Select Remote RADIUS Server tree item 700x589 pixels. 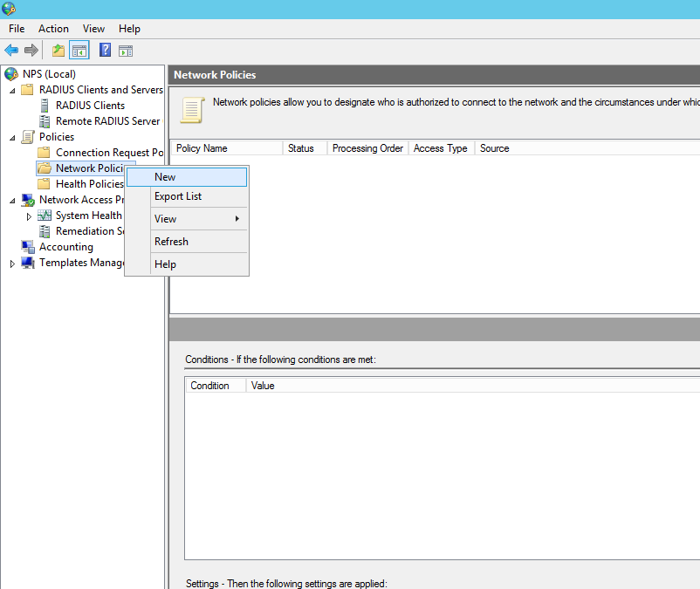click(109, 121)
